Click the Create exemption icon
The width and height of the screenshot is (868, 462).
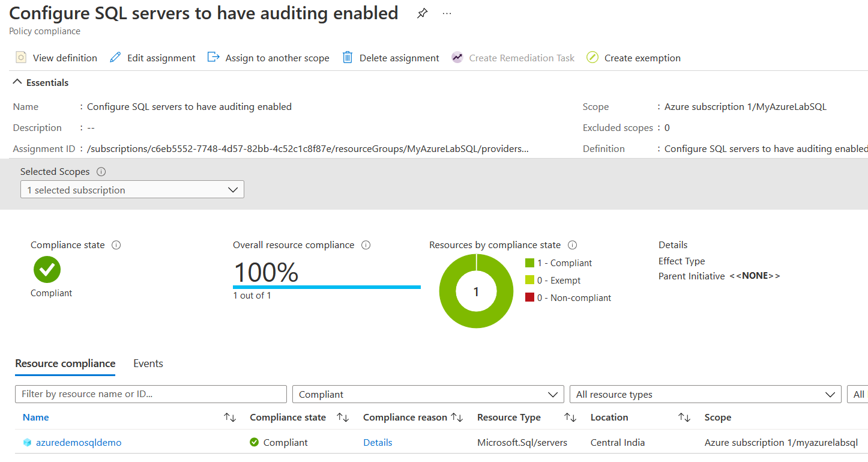[x=592, y=58]
